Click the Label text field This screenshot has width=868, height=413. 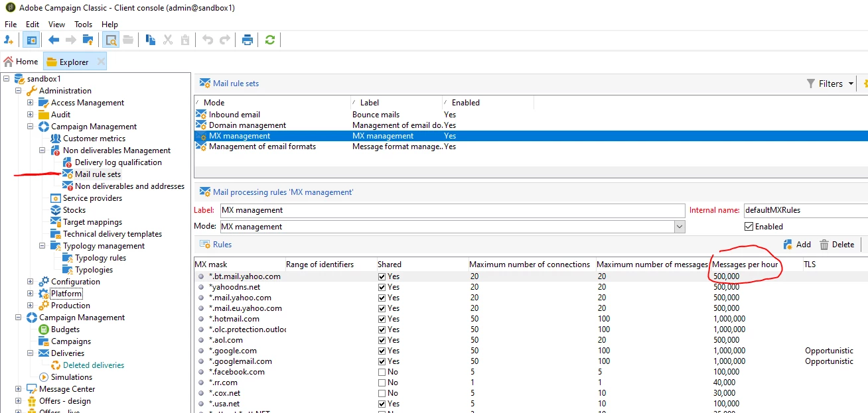coord(453,210)
